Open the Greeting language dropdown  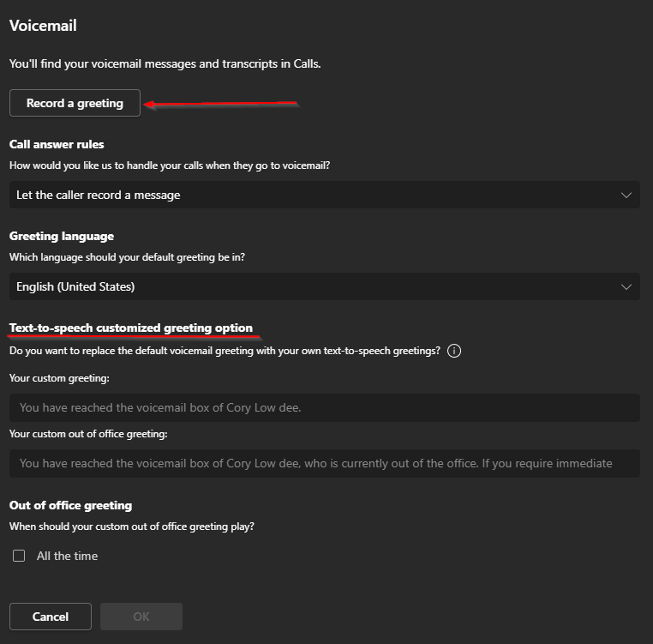[325, 286]
